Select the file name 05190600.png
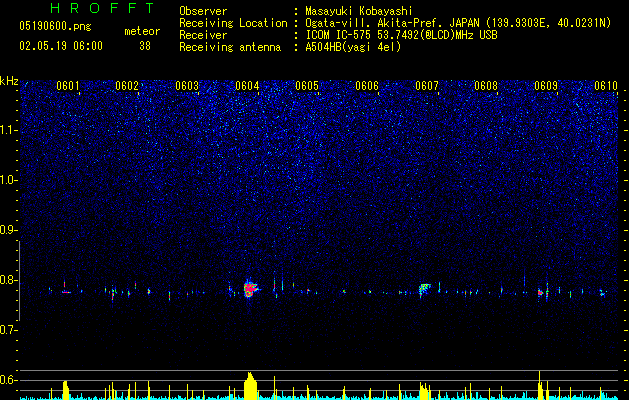Screen dimensions: 629x400 [x=55, y=26]
